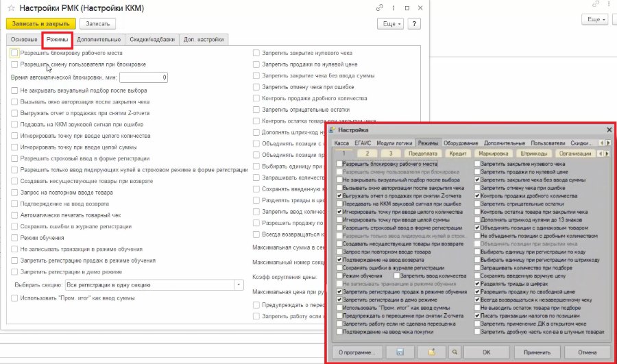617x364 pixels.
Task: Uncheck Подтверждение на ввод возврата in Настройка dialog
Action: tap(339, 260)
